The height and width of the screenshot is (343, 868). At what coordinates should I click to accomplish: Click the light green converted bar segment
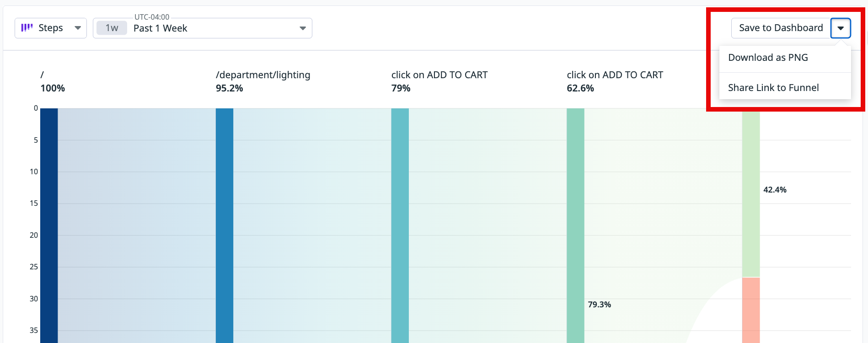point(751,192)
